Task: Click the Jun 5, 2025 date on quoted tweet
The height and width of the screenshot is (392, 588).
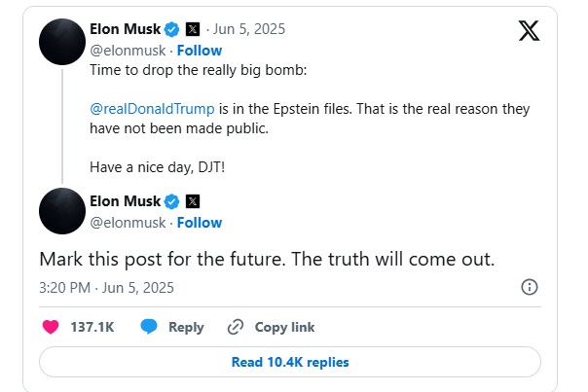Action: [x=248, y=30]
